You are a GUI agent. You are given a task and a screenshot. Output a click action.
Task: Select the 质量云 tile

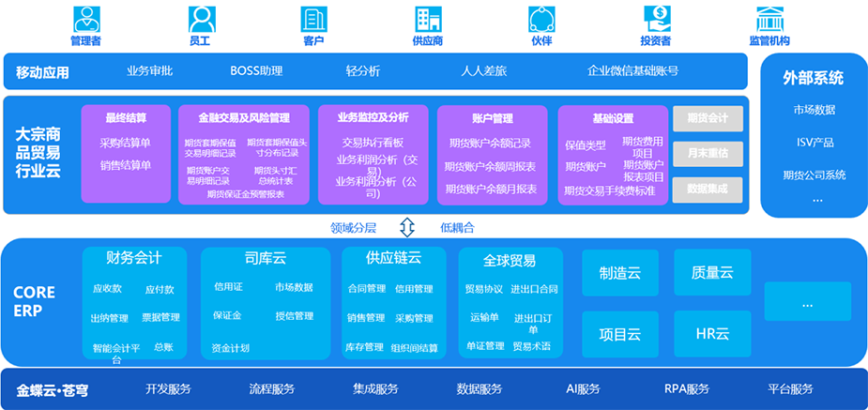[x=711, y=273]
